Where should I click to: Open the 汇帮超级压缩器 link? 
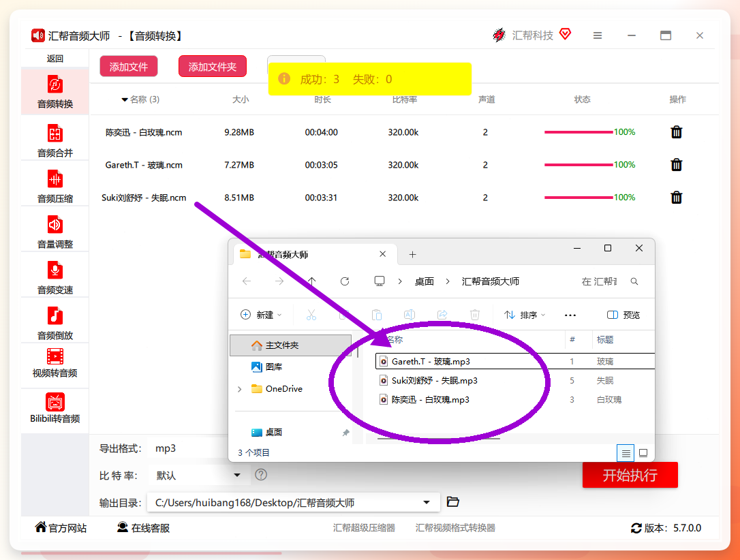click(x=364, y=528)
